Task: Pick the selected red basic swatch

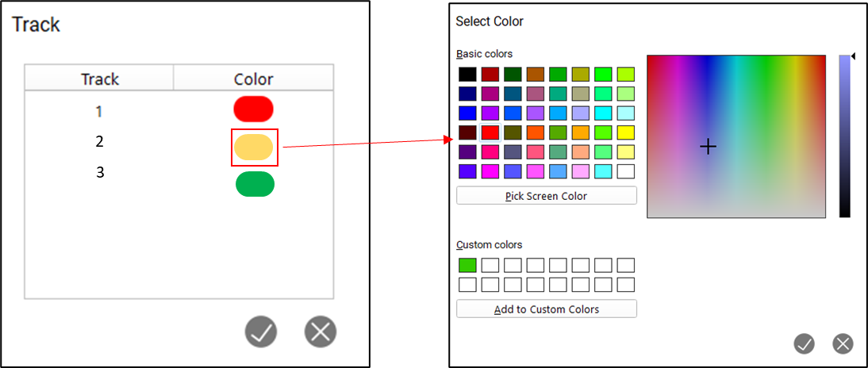Action: 490,132
